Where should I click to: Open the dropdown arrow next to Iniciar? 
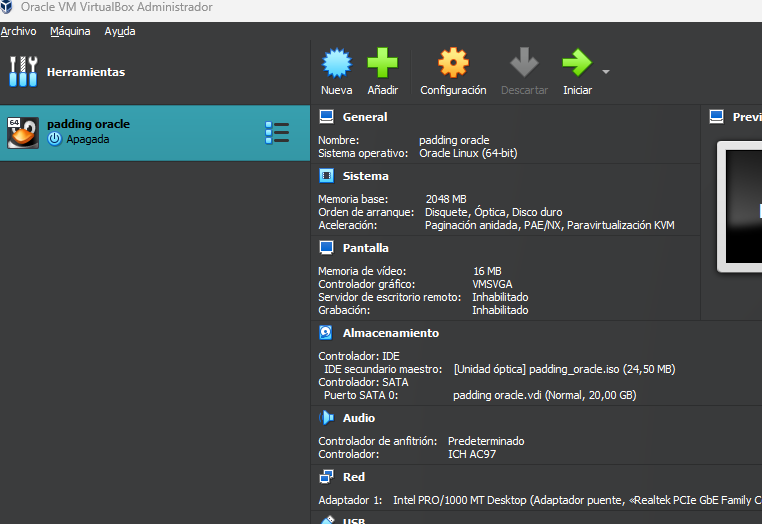(x=606, y=72)
